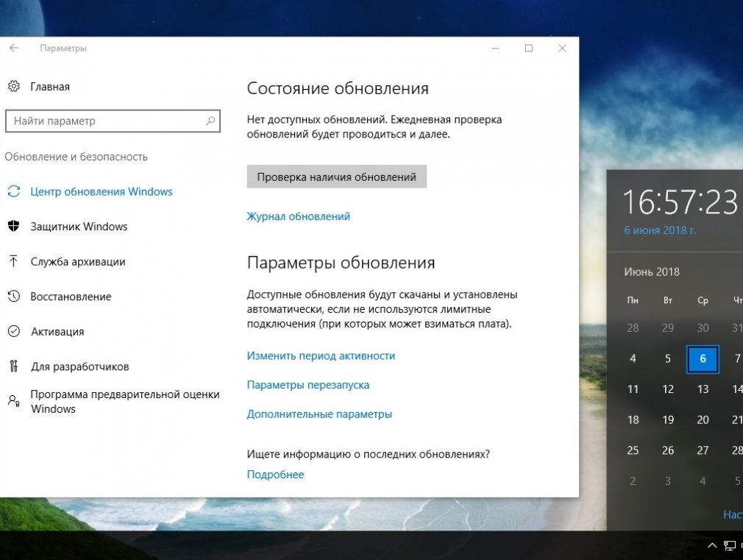Minimize the Параметры window
Screen dimensions: 743x560
pos(496,48)
